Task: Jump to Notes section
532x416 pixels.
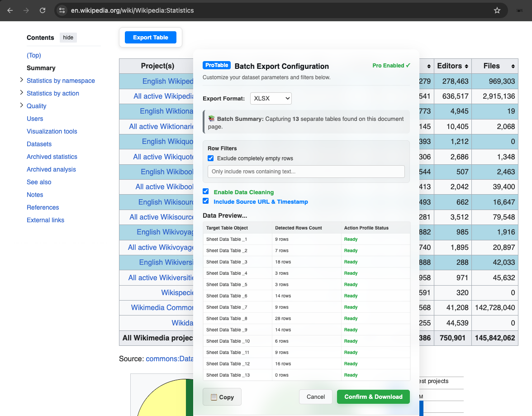Action: point(35,195)
